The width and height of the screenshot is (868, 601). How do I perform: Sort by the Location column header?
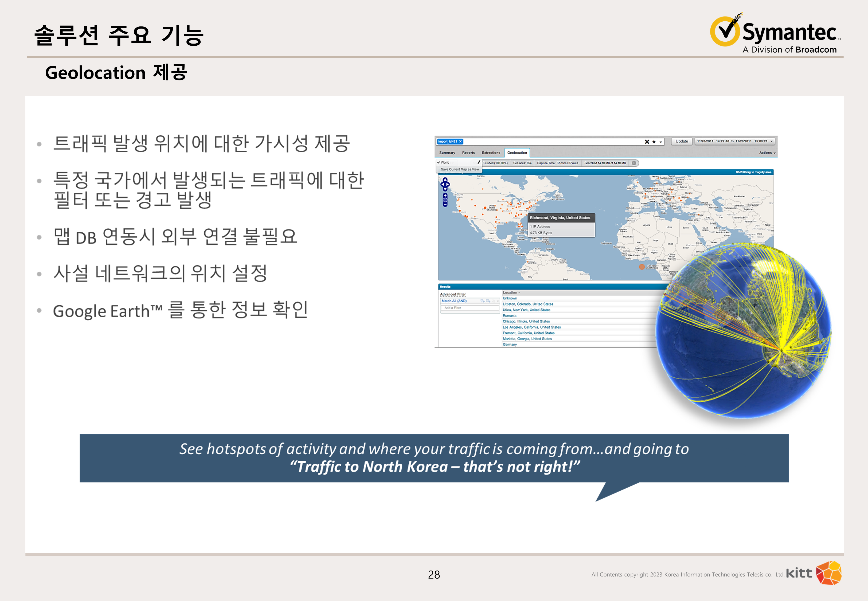pos(510,292)
